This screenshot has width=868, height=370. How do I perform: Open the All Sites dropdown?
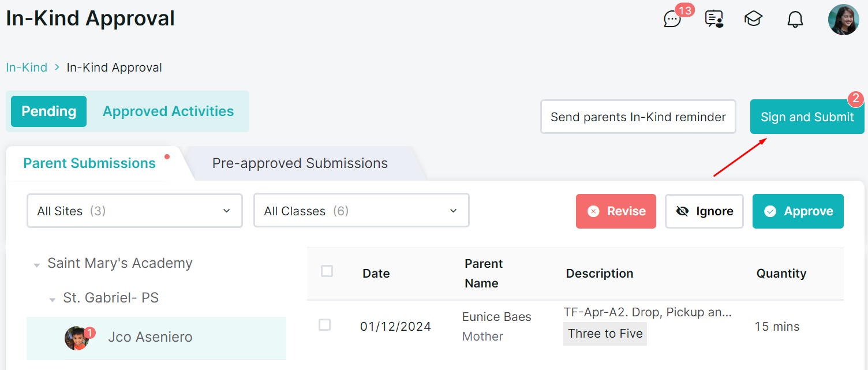point(134,211)
